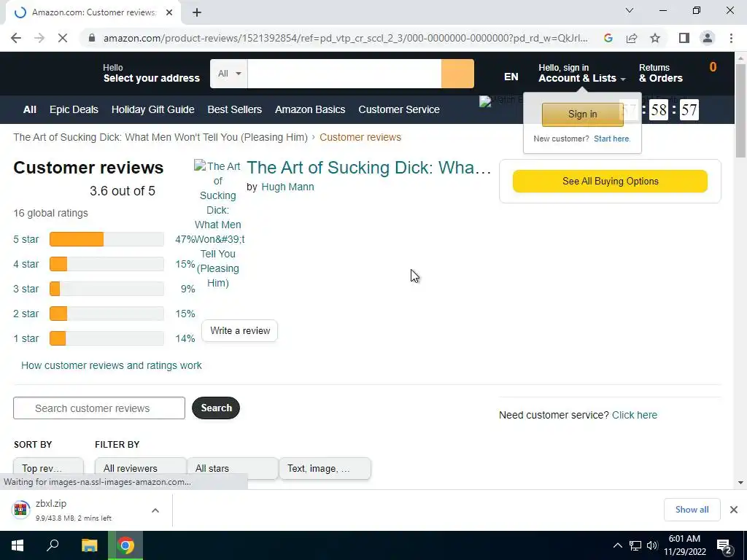Image resolution: width=747 pixels, height=560 pixels.
Task: Open the taskbar clock showing 6:01 AM
Action: [x=684, y=545]
